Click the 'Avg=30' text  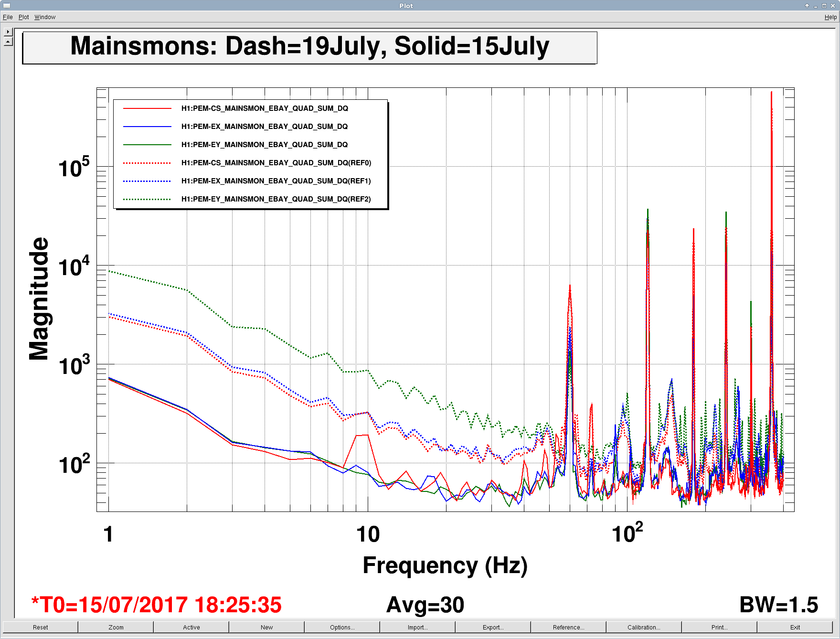coord(425,605)
